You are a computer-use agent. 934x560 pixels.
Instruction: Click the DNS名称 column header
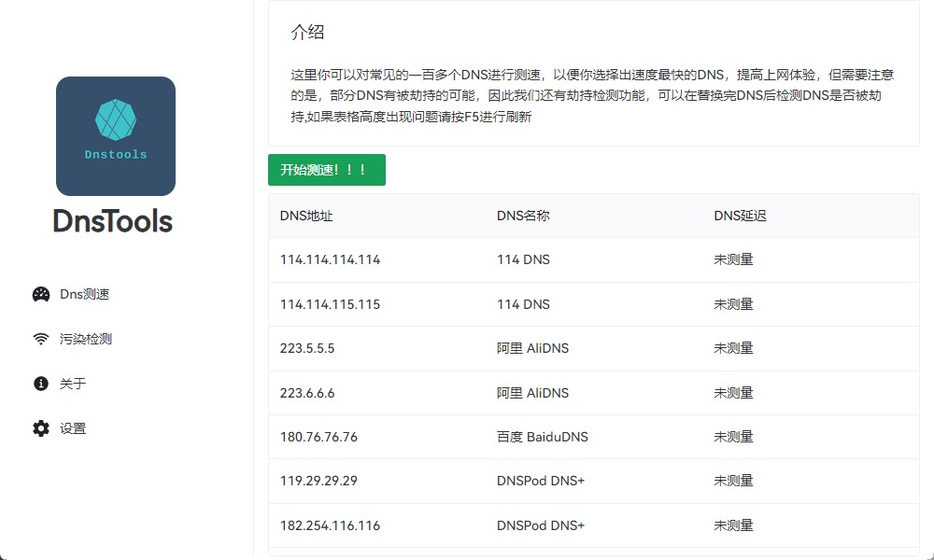[x=523, y=216]
